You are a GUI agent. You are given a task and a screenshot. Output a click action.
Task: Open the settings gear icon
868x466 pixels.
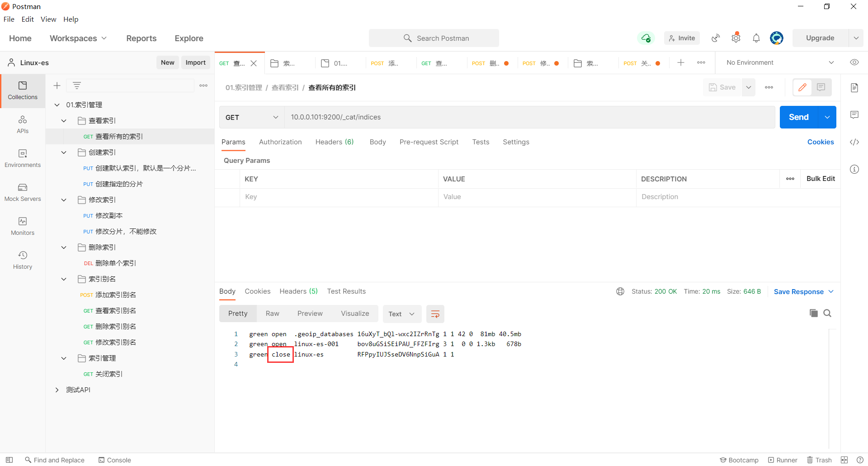(x=736, y=38)
